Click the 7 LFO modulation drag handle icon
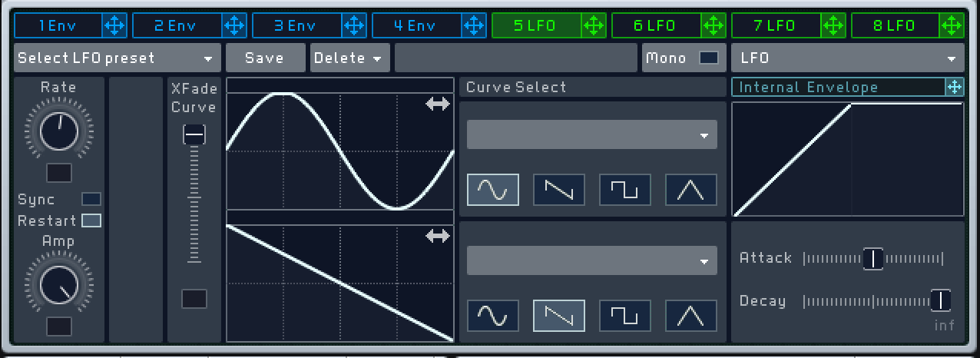Image resolution: width=980 pixels, height=358 pixels. [833, 25]
